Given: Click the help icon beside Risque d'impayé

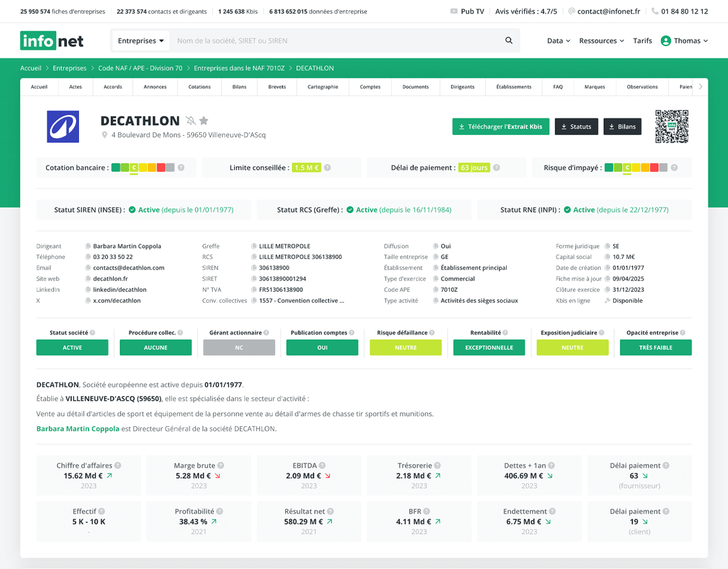Looking at the screenshot, I should click(675, 167).
